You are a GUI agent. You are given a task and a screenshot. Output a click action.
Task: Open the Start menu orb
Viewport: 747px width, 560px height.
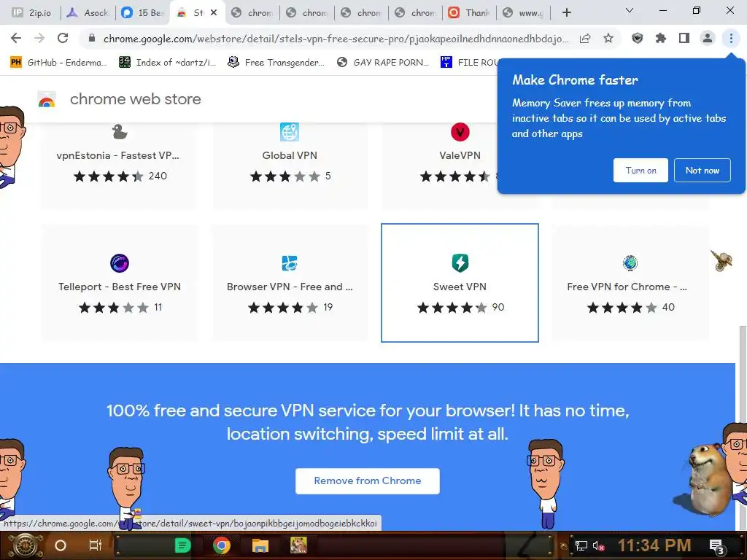[26, 545]
